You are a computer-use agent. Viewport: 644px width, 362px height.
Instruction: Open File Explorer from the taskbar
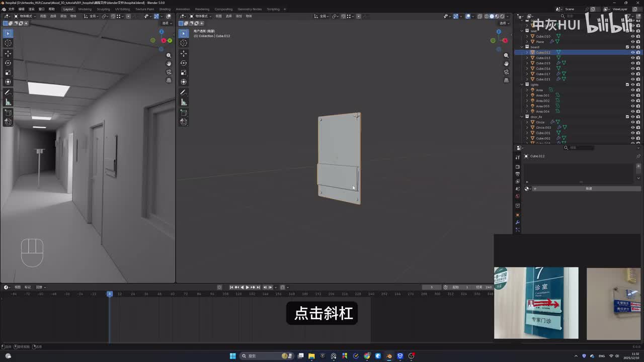[x=311, y=356]
